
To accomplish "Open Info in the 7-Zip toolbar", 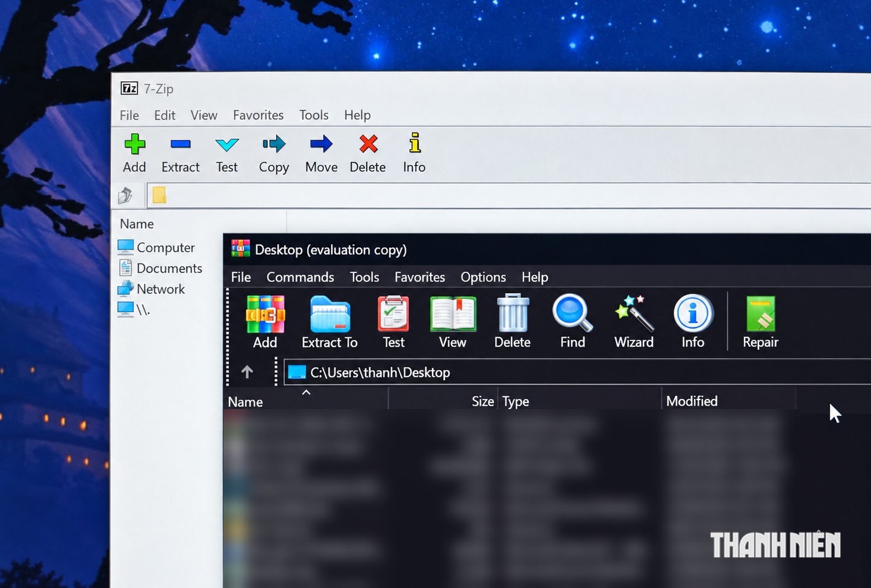I will 414,143.
